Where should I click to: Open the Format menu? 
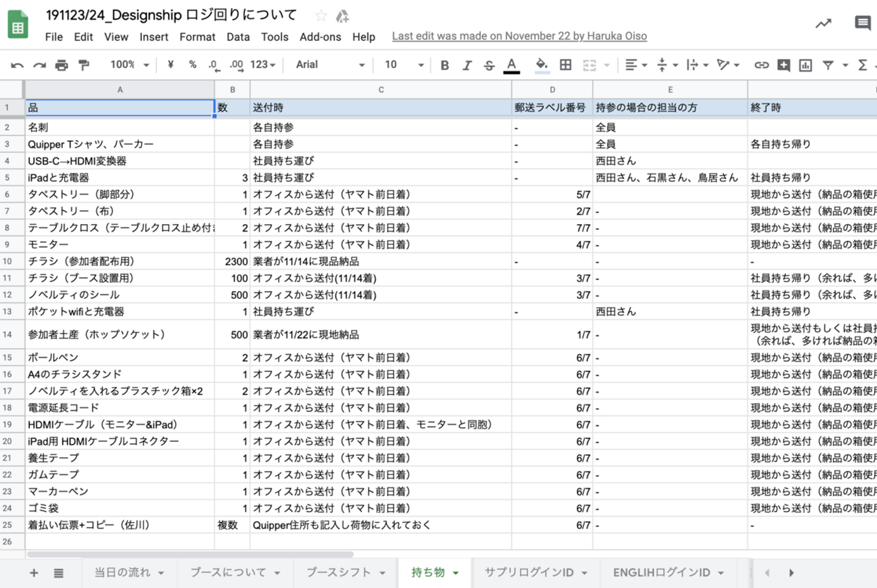click(x=197, y=37)
